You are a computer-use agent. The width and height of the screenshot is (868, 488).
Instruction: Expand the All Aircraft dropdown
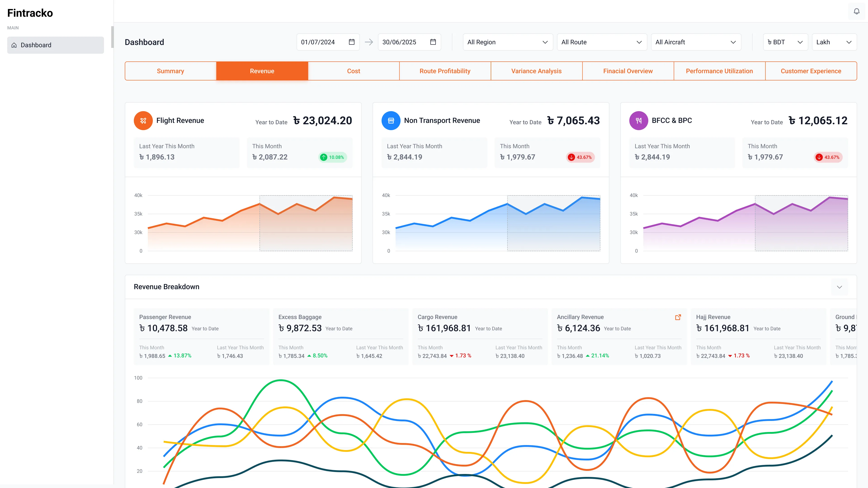tap(696, 42)
